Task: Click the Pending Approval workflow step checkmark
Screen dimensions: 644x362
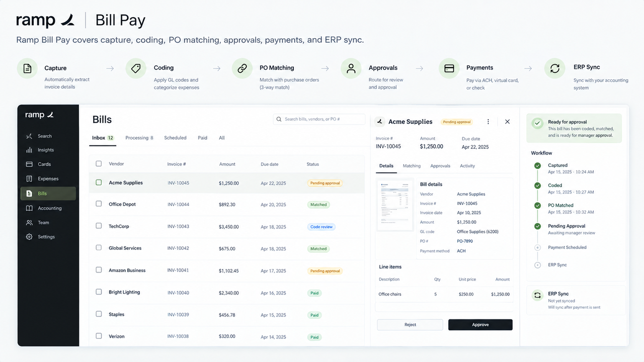Action: [x=537, y=226]
